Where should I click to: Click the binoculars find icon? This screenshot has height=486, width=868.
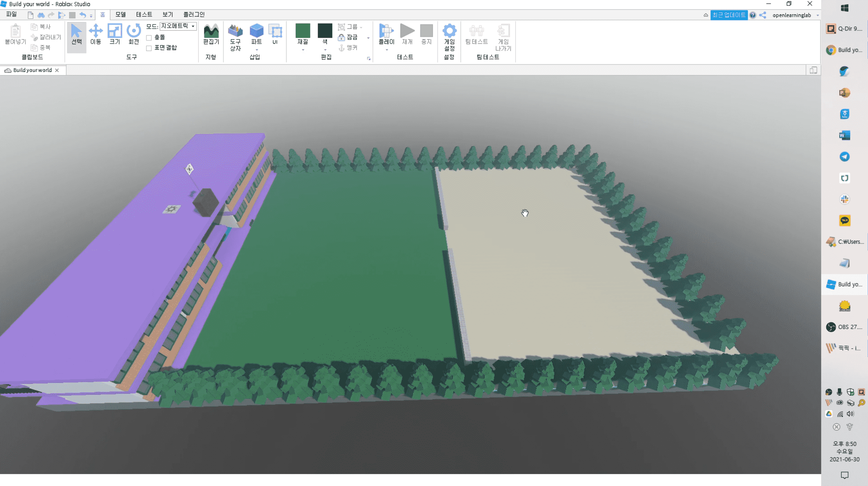tap(41, 15)
